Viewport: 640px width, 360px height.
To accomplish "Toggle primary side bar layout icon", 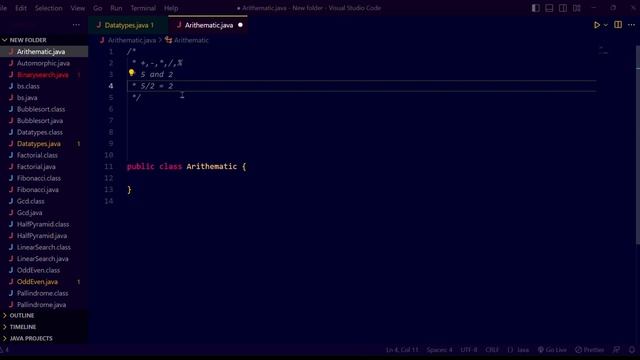I will [x=536, y=8].
